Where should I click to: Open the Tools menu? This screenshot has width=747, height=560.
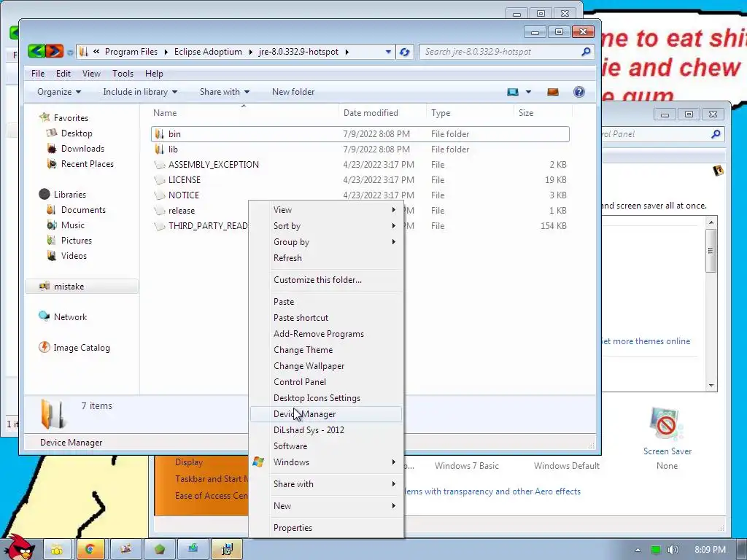pos(123,74)
